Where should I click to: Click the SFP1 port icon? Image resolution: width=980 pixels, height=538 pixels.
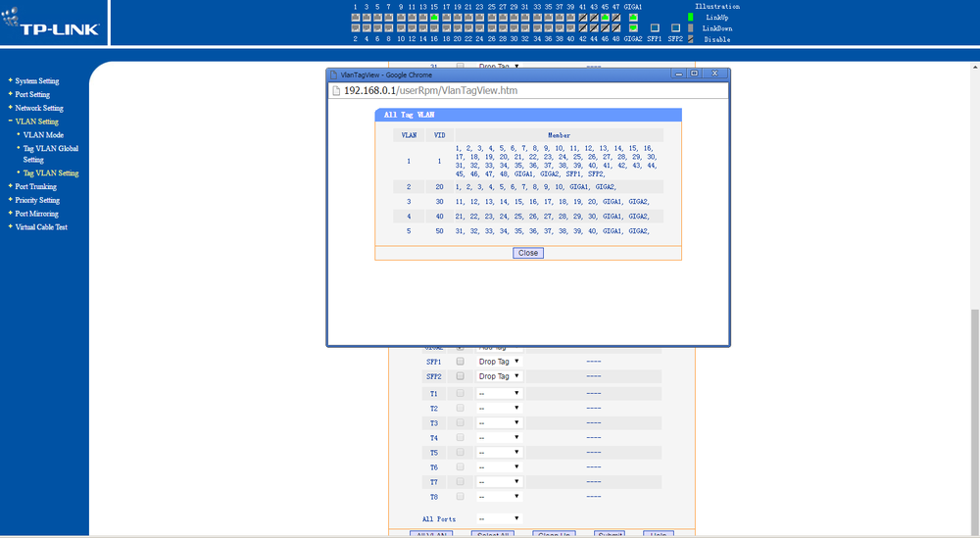(x=655, y=28)
